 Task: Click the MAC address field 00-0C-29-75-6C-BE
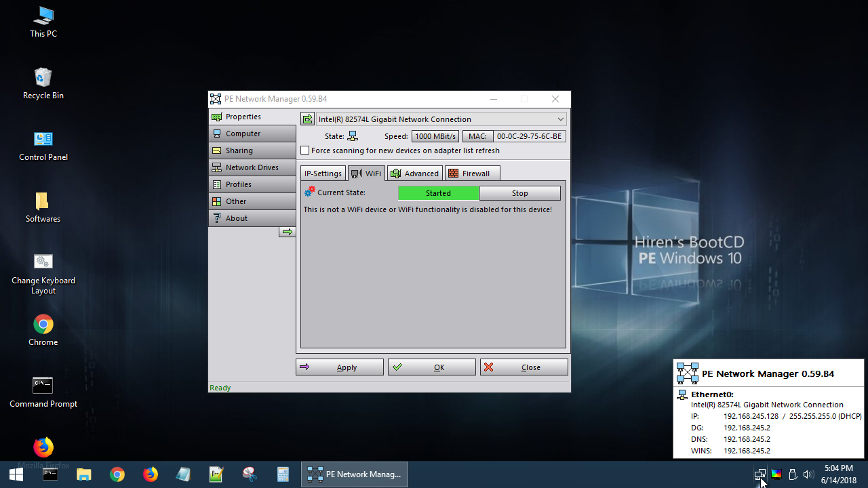[530, 136]
